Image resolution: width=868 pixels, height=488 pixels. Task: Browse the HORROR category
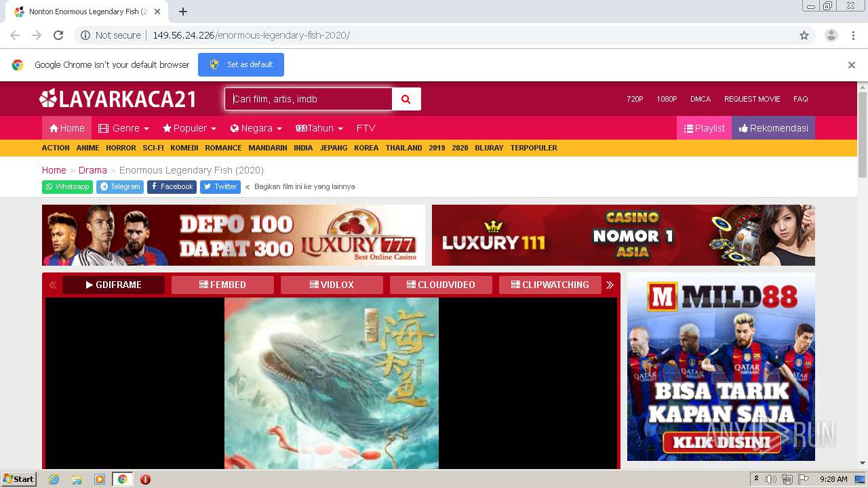[121, 148]
